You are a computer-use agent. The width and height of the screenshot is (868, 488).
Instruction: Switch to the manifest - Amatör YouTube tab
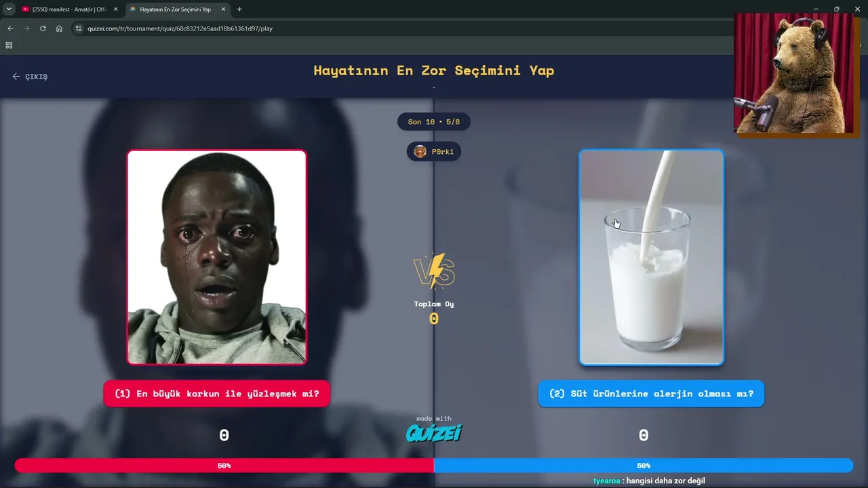tap(69, 9)
